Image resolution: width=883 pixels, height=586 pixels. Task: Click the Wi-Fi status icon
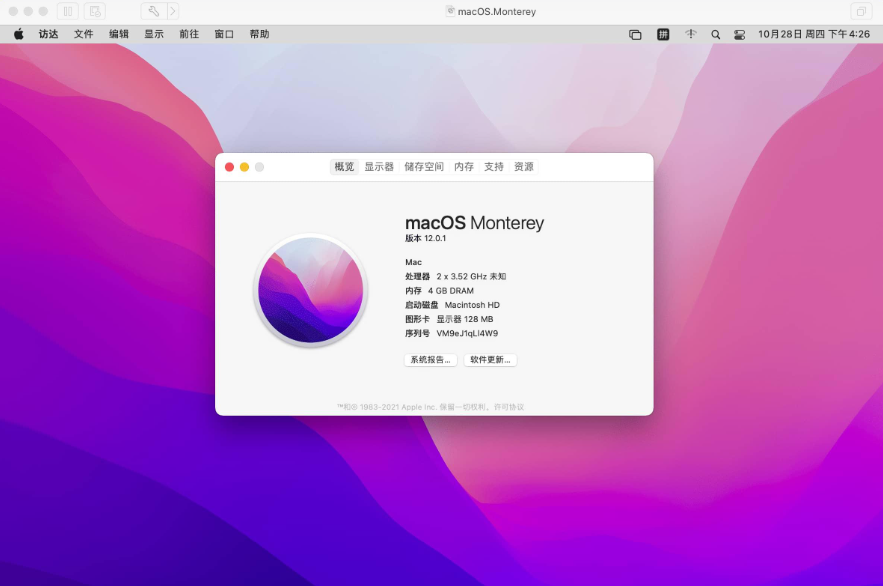[x=690, y=34]
